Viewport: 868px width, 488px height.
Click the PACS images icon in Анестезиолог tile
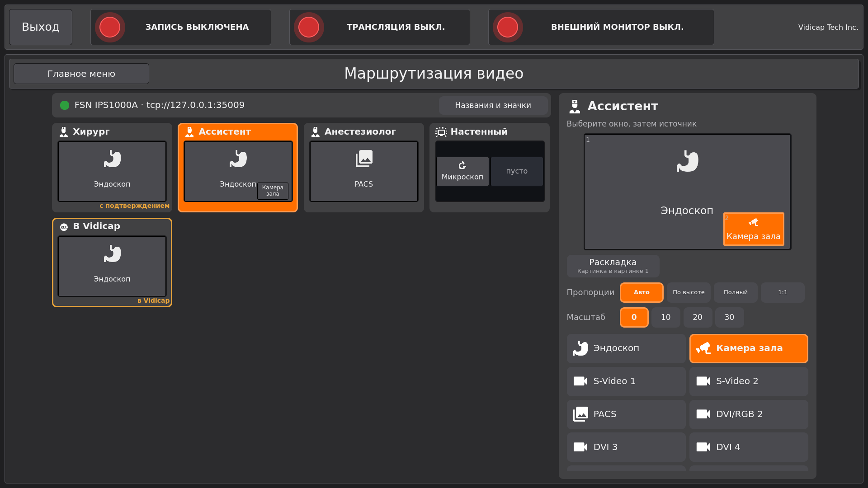[x=364, y=159]
